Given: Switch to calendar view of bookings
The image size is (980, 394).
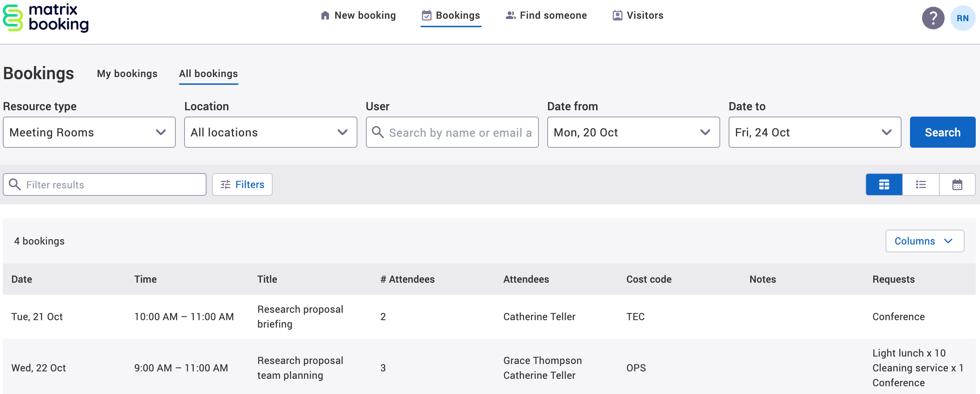Looking at the screenshot, I should coord(957,184).
